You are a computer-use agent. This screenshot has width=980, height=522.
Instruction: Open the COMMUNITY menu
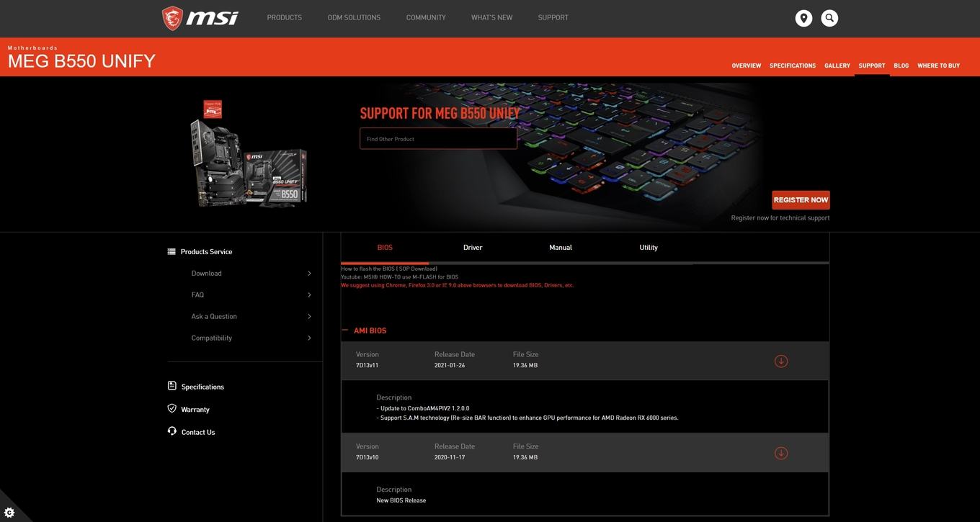click(x=426, y=18)
